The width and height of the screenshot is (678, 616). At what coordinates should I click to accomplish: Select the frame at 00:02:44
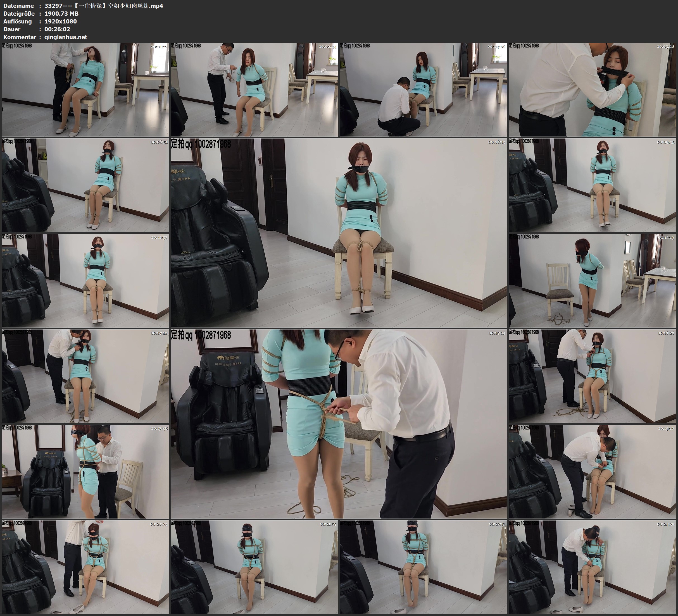tap(254, 89)
